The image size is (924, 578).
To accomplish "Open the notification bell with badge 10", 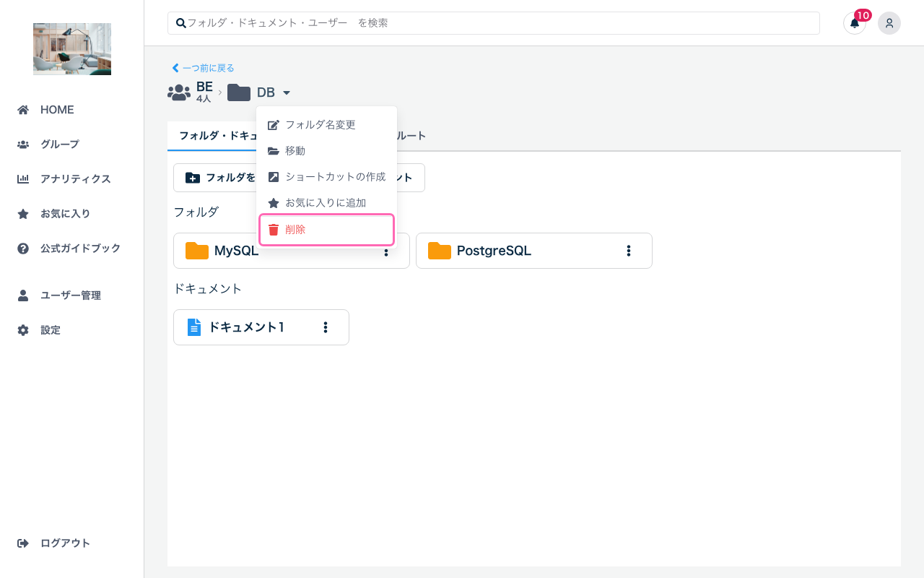I will click(855, 23).
